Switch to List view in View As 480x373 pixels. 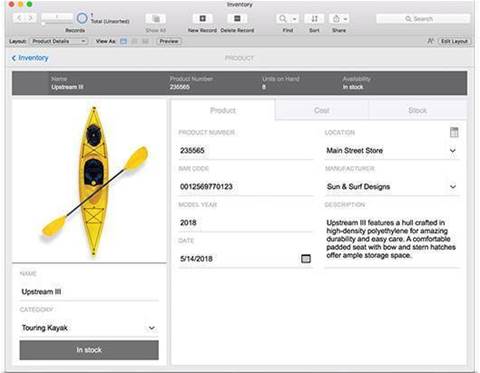click(x=134, y=41)
